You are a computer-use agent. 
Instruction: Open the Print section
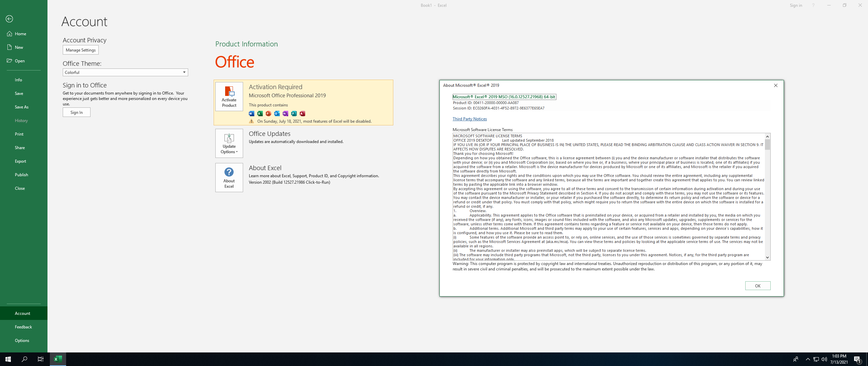(x=24, y=134)
